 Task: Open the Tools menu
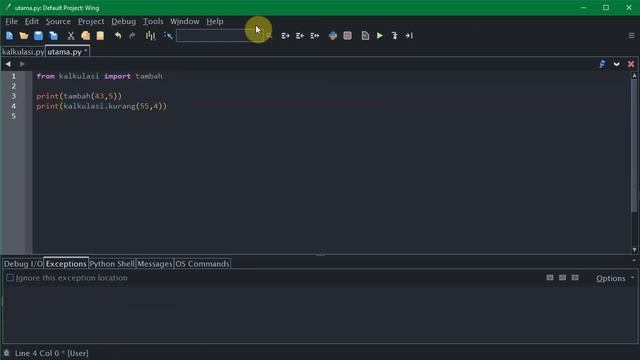[x=153, y=21]
